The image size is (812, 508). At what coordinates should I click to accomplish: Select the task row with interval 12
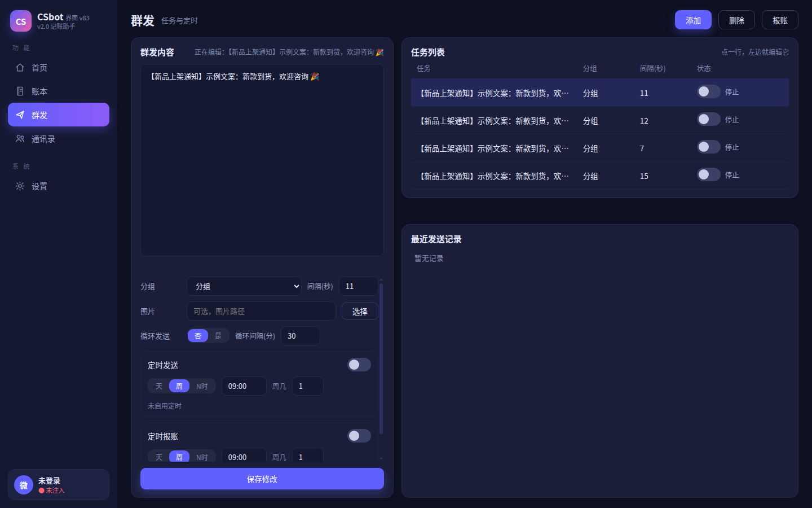[x=600, y=120]
